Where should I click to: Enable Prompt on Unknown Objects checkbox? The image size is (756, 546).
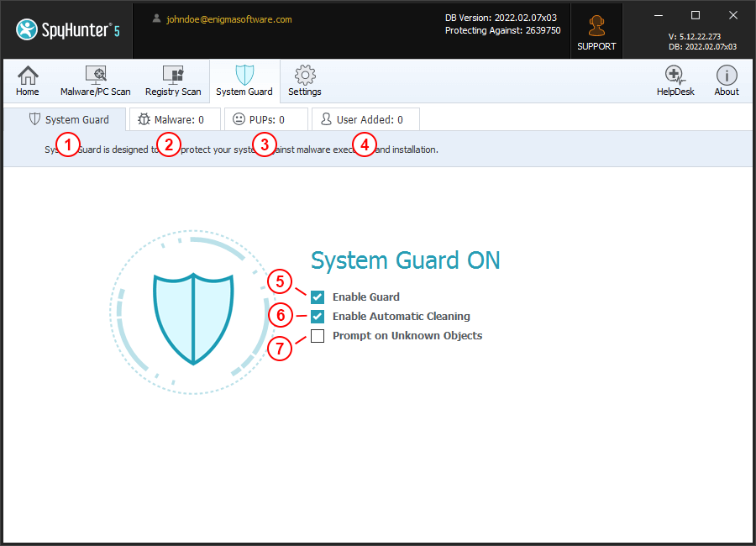pos(318,336)
